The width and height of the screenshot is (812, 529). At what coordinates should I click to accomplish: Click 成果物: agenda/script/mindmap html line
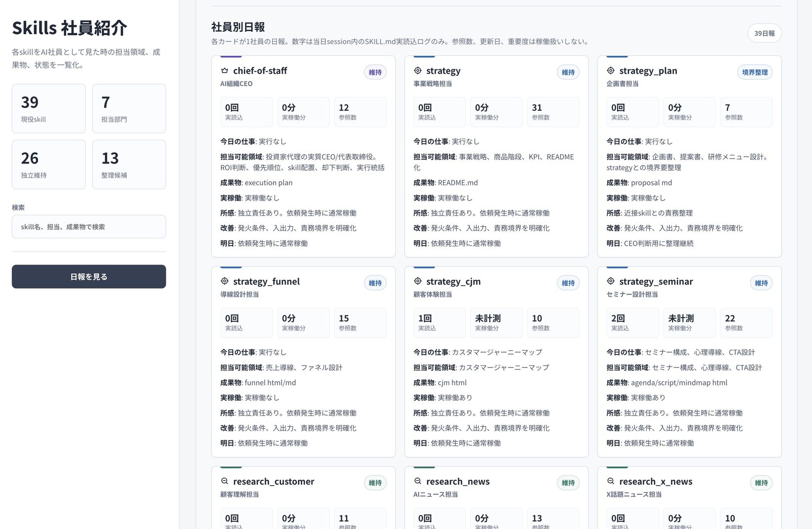[x=667, y=383]
